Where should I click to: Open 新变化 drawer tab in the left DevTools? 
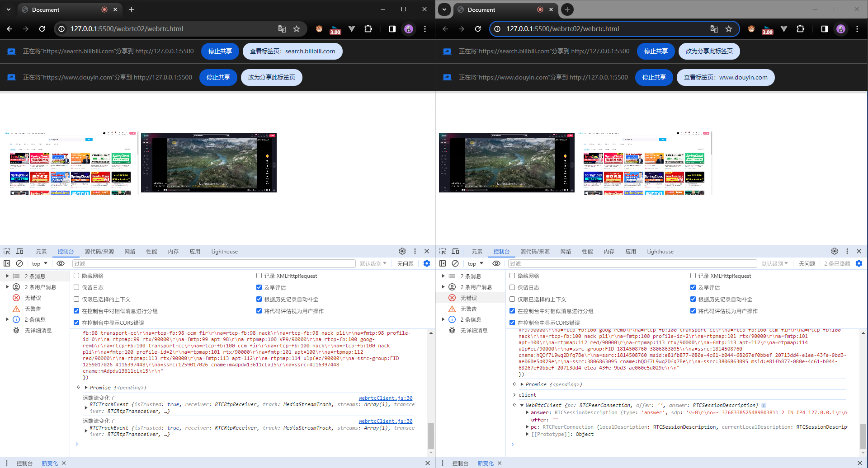50,463
